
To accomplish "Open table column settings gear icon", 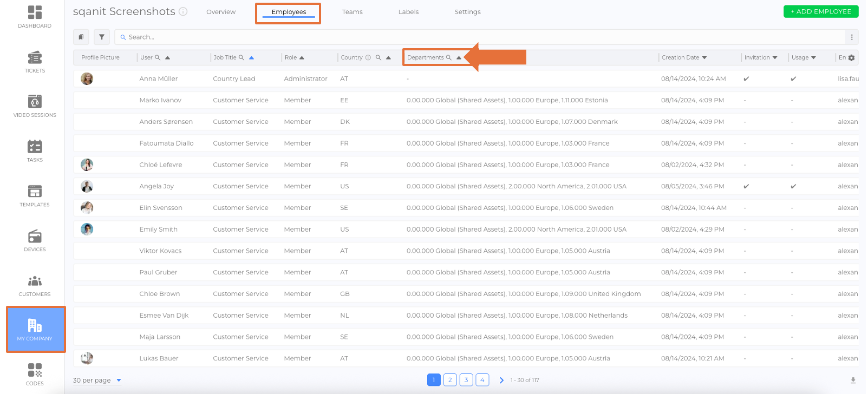I will [x=851, y=57].
